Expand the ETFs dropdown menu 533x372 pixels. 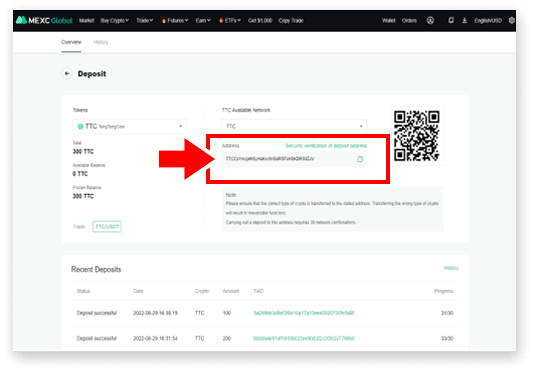230,21
